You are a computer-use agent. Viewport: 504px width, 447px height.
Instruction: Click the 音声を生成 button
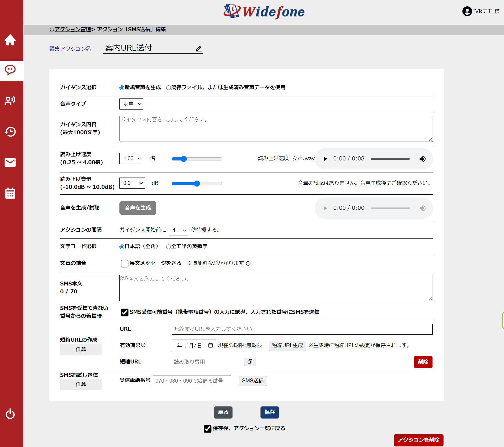[x=138, y=208]
